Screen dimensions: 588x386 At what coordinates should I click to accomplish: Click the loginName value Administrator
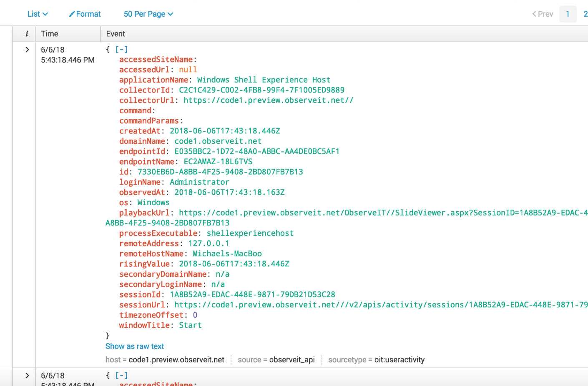click(199, 182)
